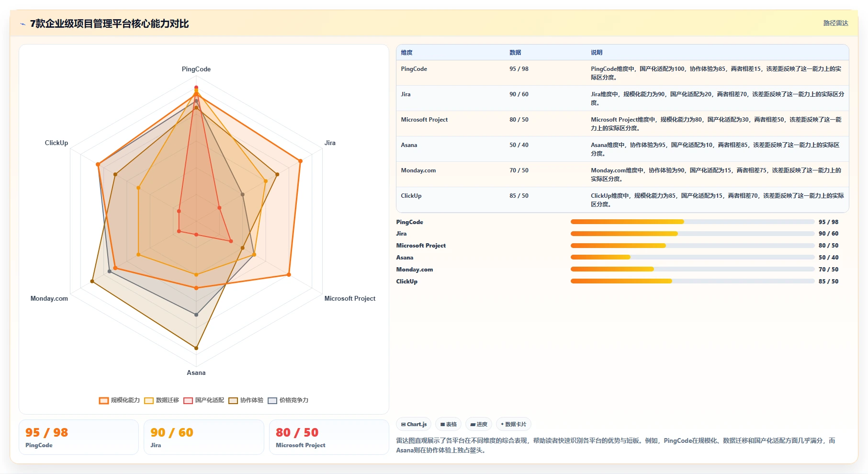Click the Microsoft Project progress bar
Image resolution: width=868 pixels, height=474 pixels.
tap(692, 246)
